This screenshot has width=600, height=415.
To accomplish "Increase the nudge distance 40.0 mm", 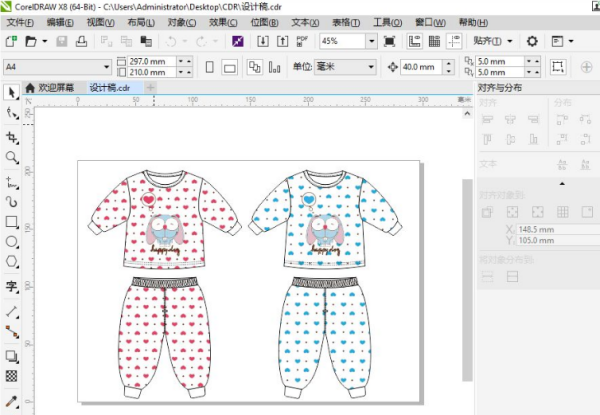I will coord(448,63).
